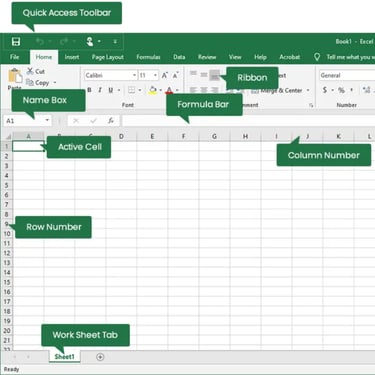Toggle Italic formatting
The width and height of the screenshot is (375, 375).
pos(100,90)
